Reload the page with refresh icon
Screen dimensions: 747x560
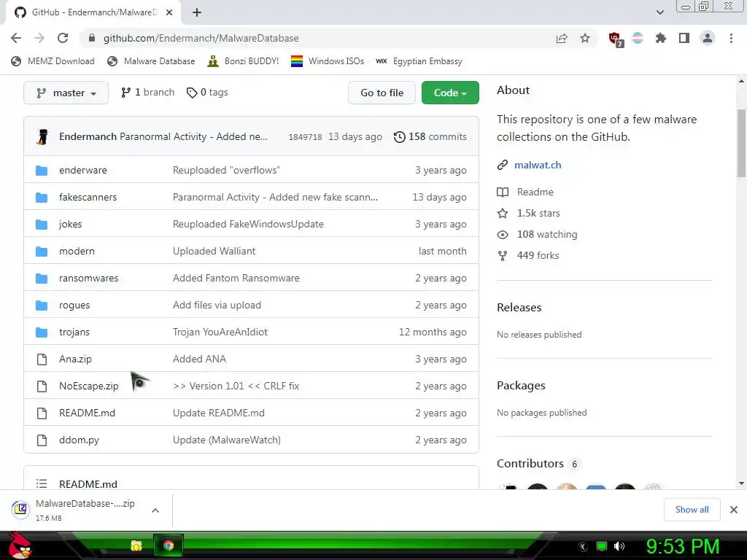coord(63,38)
